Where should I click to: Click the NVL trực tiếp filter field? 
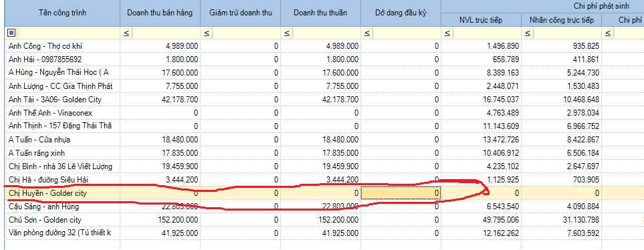(486, 33)
